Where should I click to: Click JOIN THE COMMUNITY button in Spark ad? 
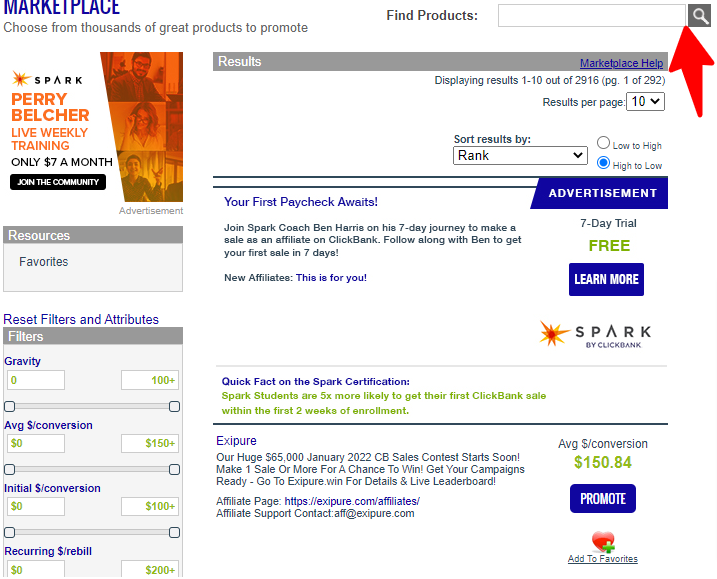(x=58, y=182)
